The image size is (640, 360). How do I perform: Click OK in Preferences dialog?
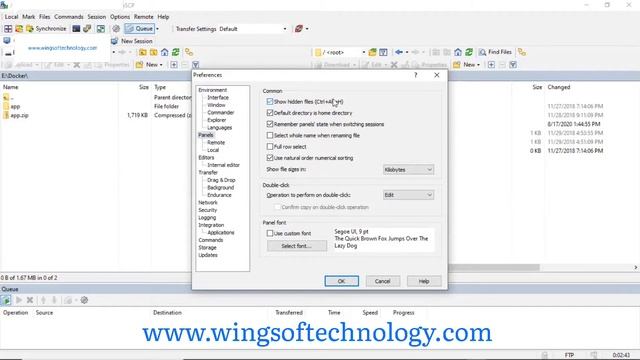click(342, 281)
